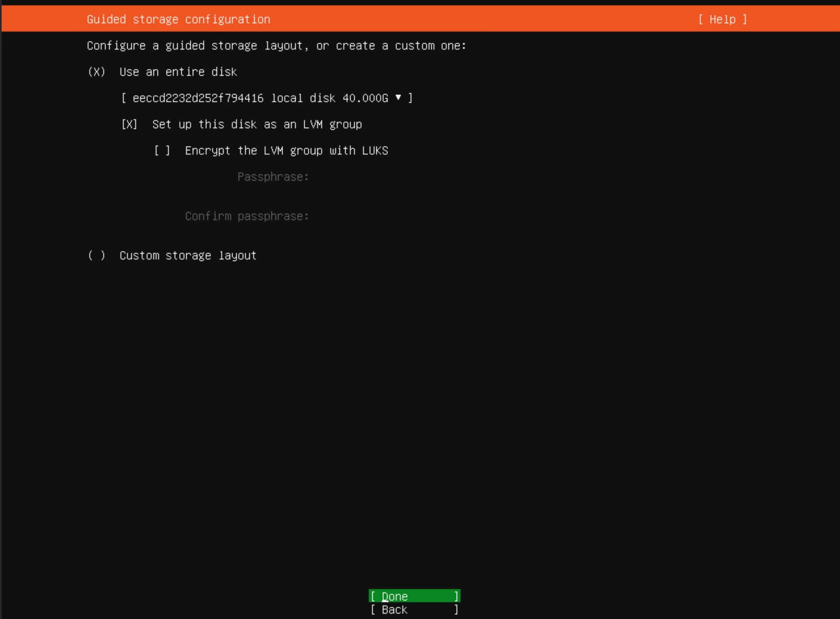Choose the Custom storage layout radio marker
Viewport: 840px width, 619px height.
point(97,255)
